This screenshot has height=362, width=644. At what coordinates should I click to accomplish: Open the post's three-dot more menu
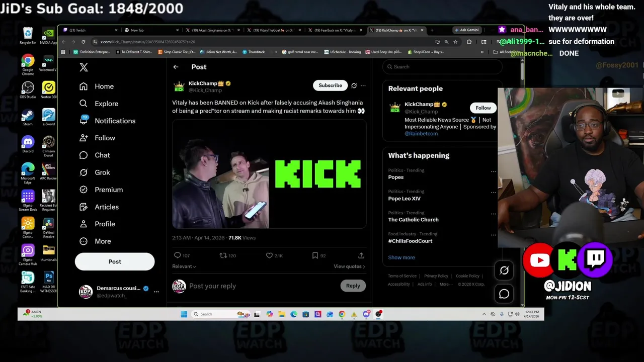click(x=363, y=85)
